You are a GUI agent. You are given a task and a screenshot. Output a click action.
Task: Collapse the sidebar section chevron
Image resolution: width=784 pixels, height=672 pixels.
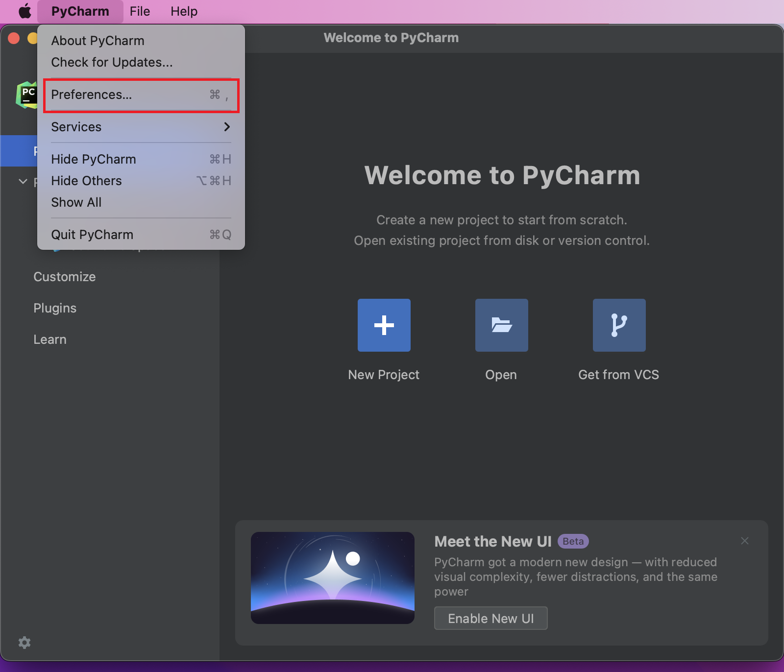pos(23,181)
